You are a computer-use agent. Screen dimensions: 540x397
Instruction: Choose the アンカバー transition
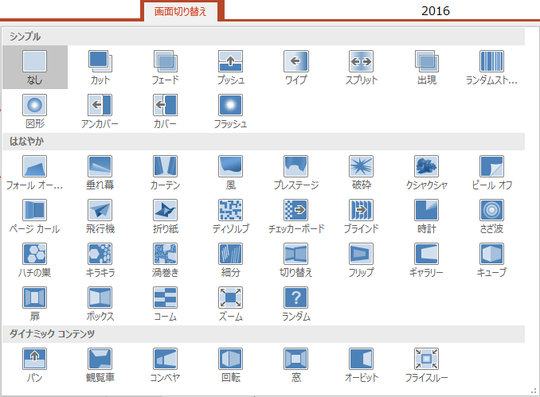pyautogui.click(x=100, y=111)
